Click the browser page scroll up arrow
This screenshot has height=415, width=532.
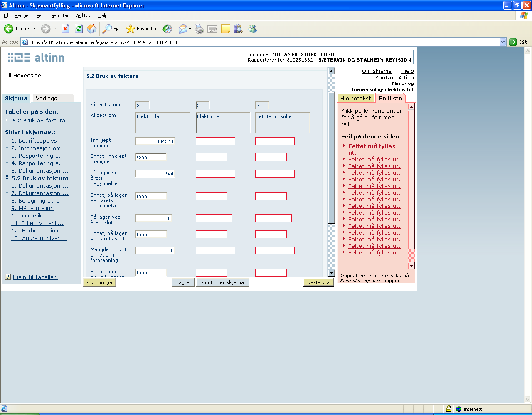pos(528,51)
